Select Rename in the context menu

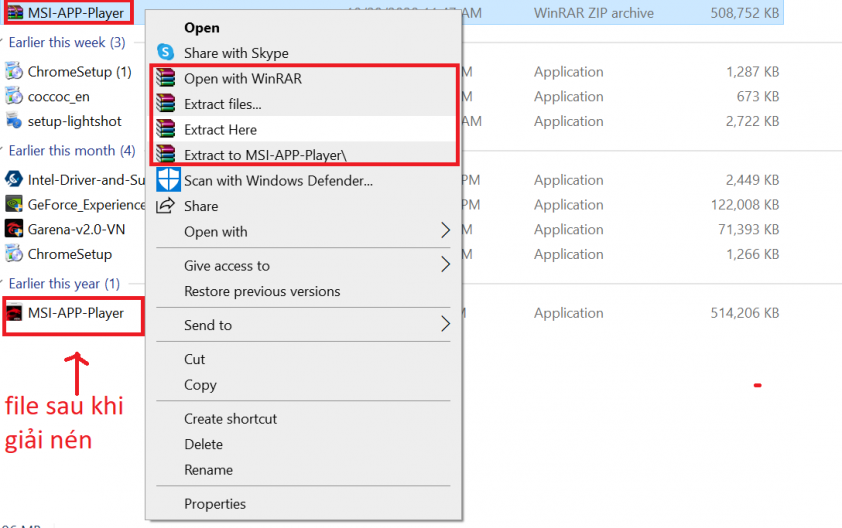coord(208,470)
